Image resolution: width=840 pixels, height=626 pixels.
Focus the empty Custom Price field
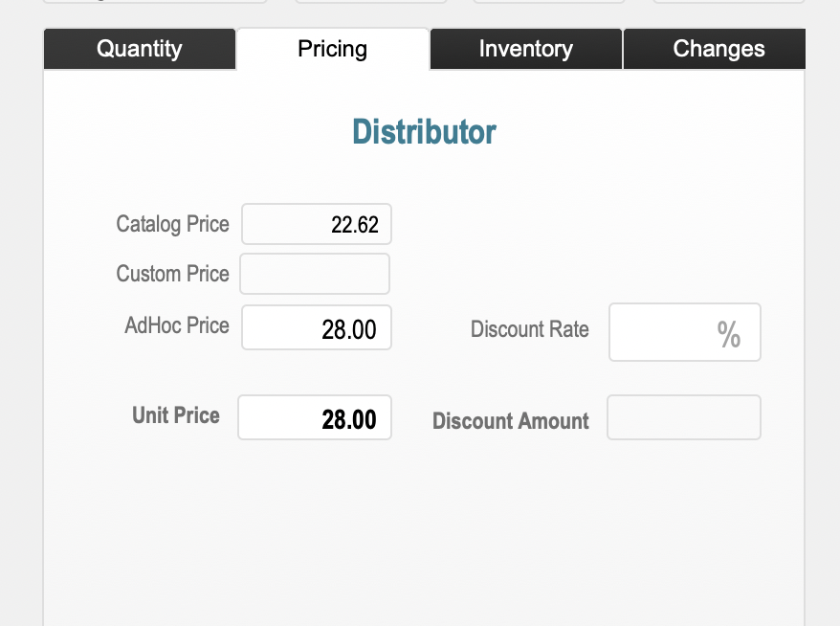coord(315,274)
